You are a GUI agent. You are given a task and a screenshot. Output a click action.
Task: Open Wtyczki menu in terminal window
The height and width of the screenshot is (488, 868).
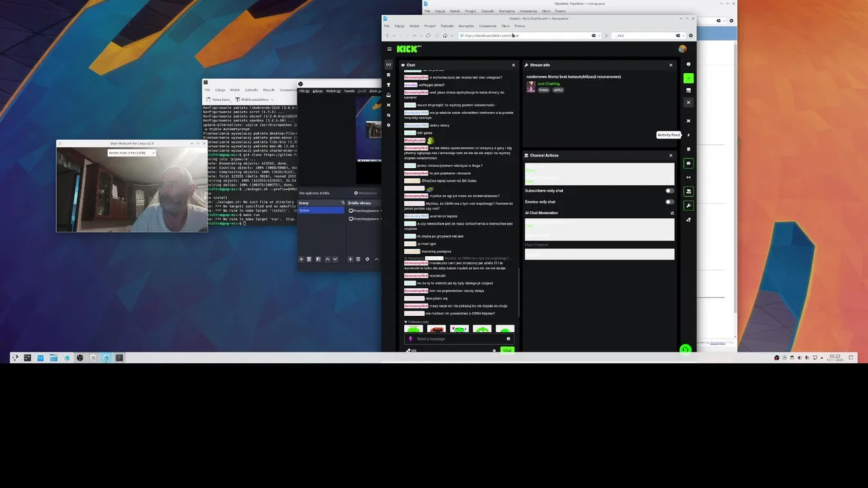(x=269, y=89)
